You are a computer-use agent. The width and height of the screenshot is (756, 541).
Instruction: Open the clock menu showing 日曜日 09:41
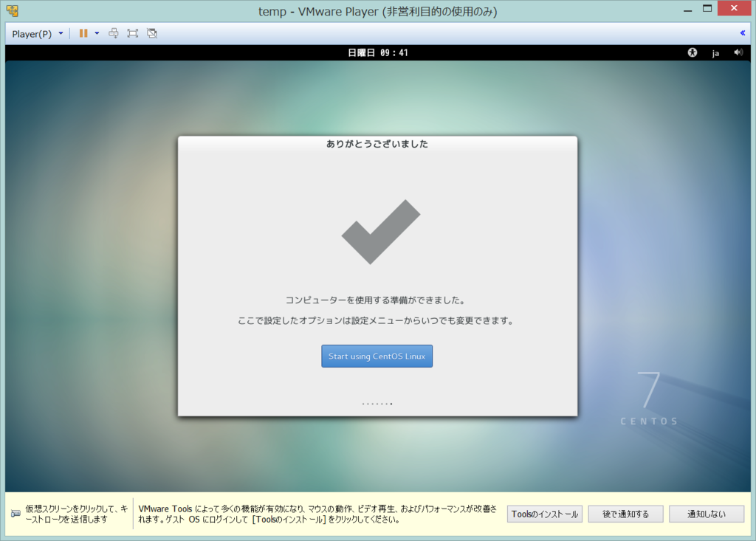click(x=377, y=52)
